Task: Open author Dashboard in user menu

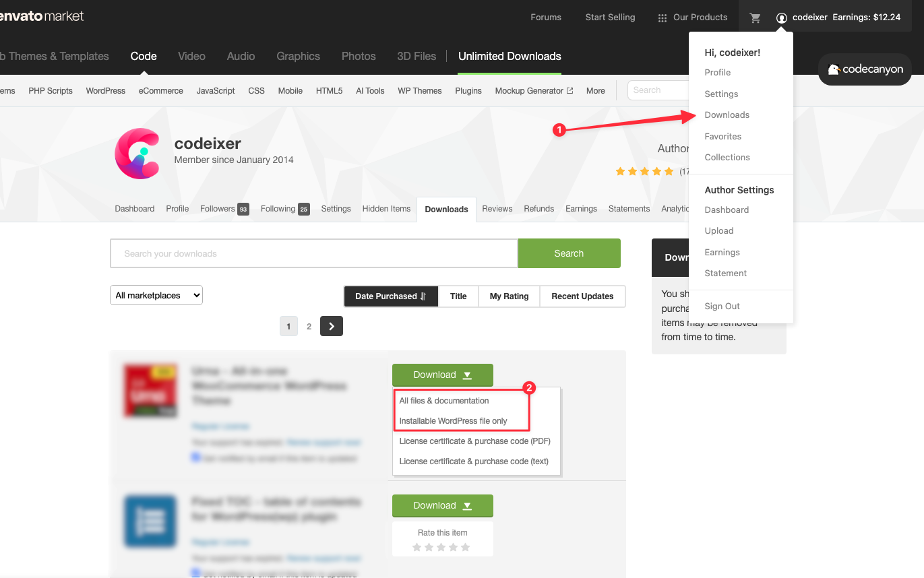Action: [x=727, y=210]
